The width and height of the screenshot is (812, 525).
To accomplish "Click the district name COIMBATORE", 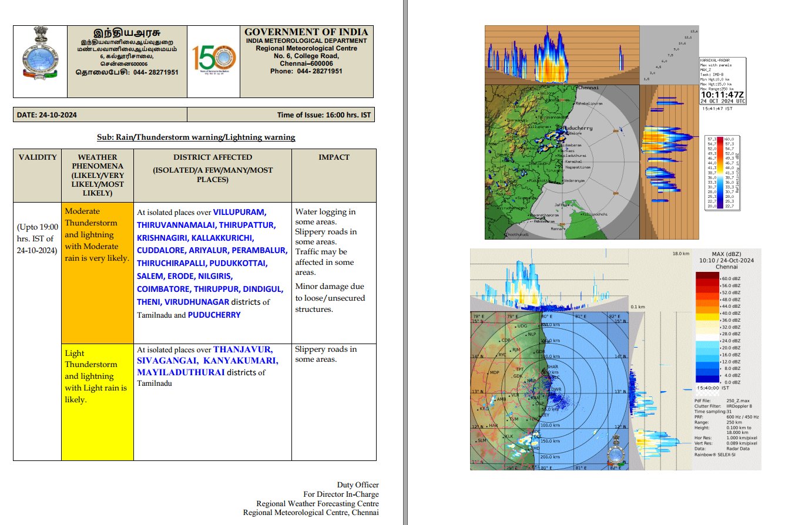I will (x=164, y=289).
